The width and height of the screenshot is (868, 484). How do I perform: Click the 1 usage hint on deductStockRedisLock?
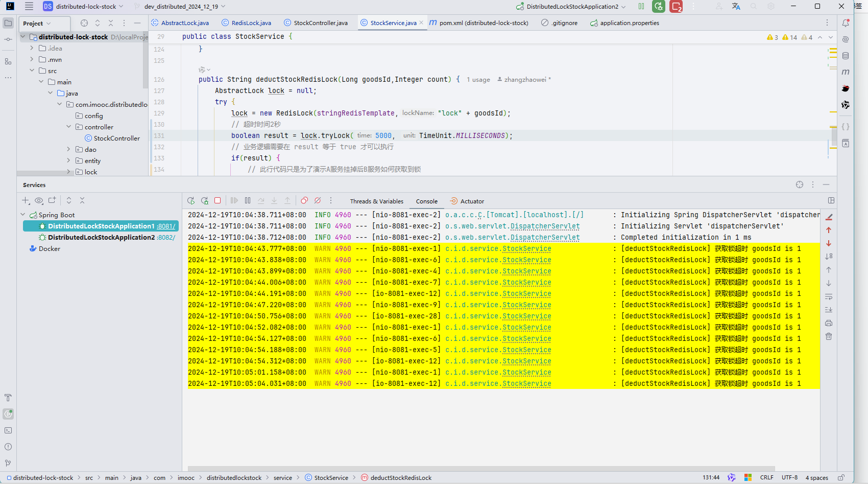[478, 80]
